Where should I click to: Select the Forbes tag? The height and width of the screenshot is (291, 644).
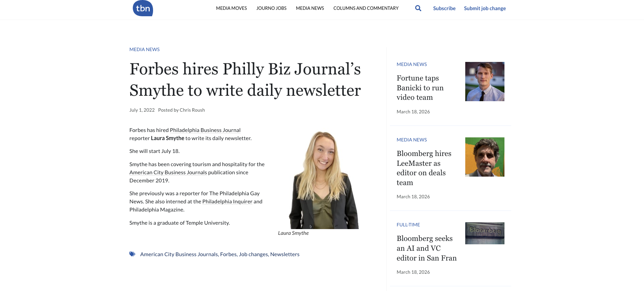pyautogui.click(x=228, y=254)
